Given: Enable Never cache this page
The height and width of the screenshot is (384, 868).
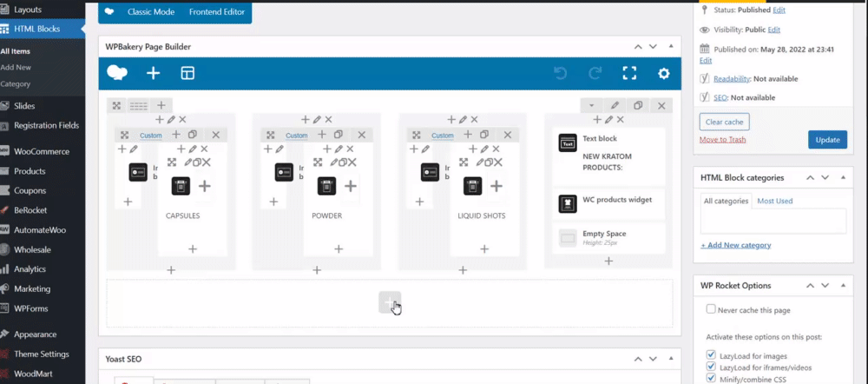Looking at the screenshot, I should (711, 309).
